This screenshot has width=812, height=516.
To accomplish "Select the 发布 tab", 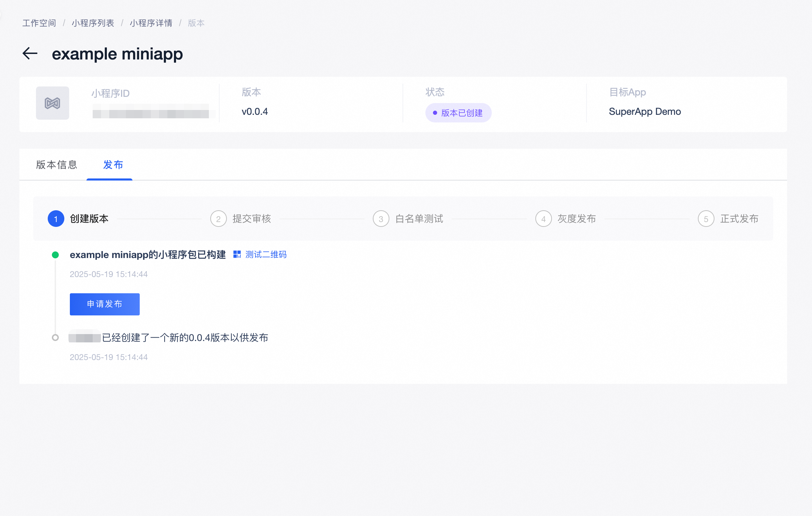I will click(113, 165).
